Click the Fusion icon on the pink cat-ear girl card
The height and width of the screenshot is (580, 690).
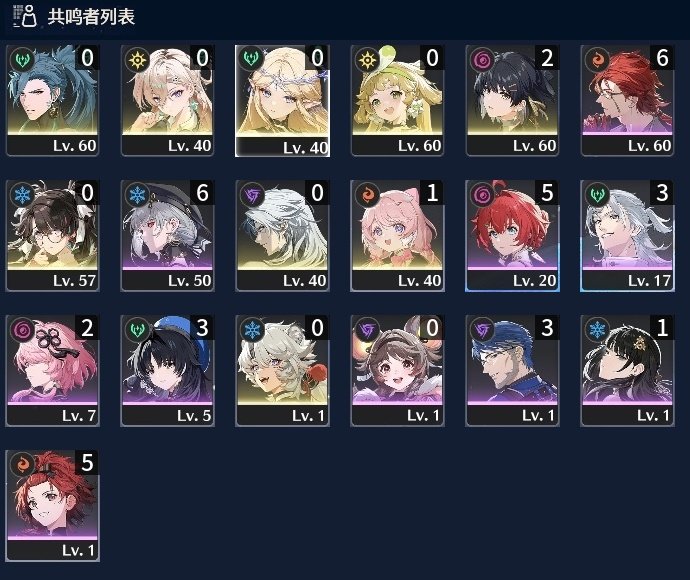[367, 195]
